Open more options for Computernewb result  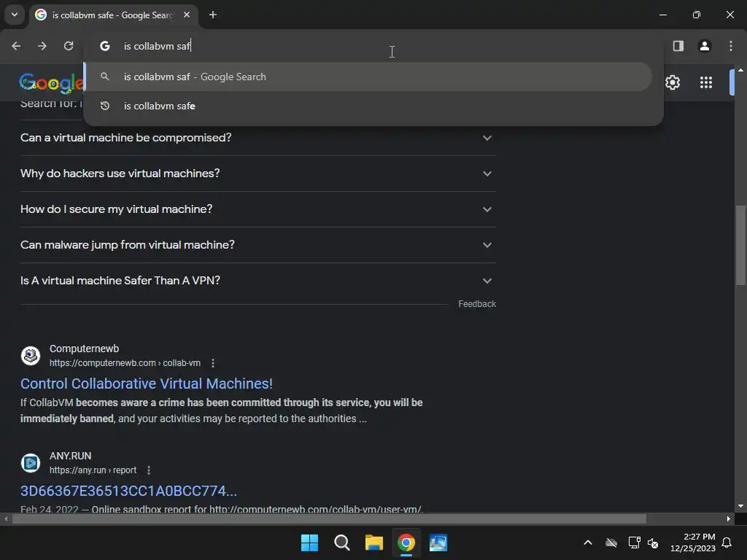click(213, 363)
